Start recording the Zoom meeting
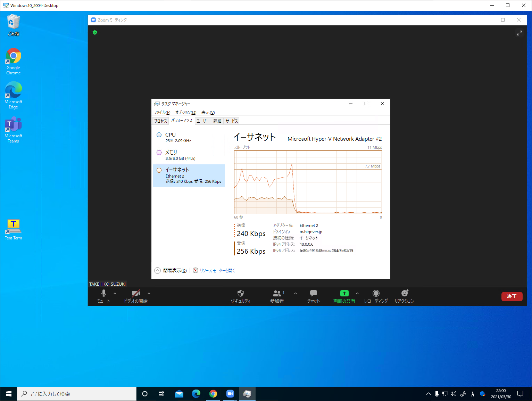The image size is (532, 401). pyautogui.click(x=376, y=293)
